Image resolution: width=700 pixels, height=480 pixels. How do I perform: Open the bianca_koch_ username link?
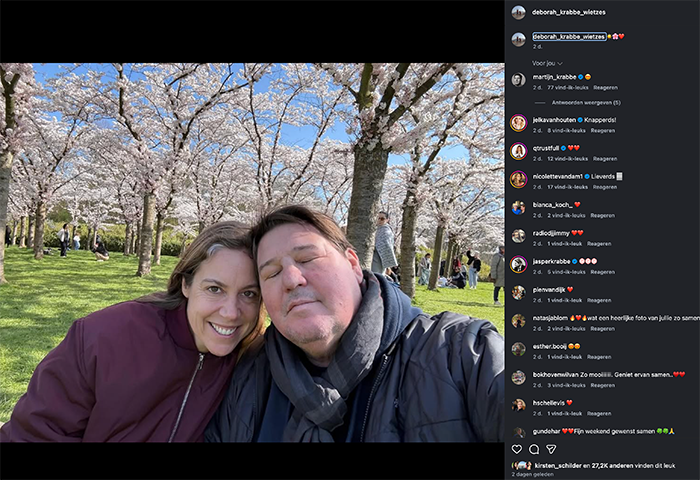tap(551, 204)
